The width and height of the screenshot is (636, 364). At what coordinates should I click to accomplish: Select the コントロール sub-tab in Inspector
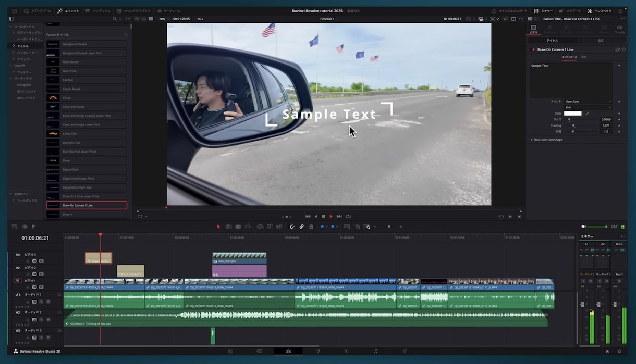click(x=569, y=57)
